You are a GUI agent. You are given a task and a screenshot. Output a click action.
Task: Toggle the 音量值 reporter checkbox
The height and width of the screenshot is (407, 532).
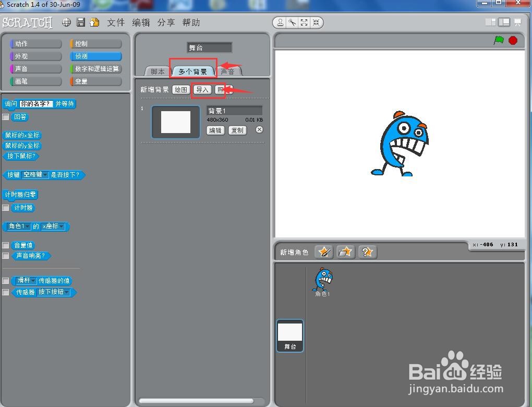[x=5, y=245]
